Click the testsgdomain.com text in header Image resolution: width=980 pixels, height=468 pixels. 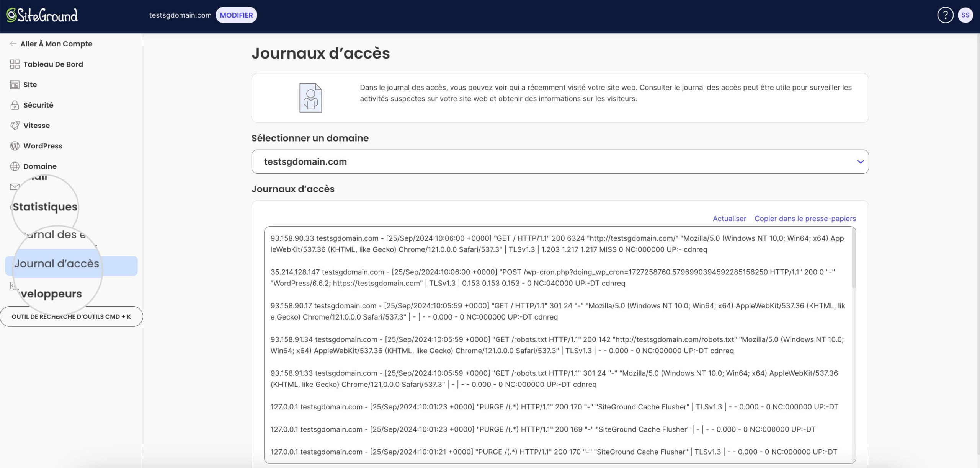[180, 15]
